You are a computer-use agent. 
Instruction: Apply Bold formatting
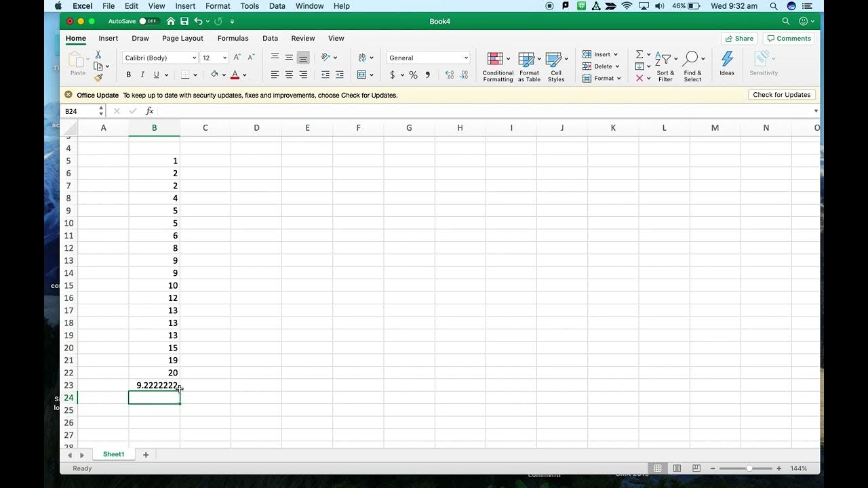tap(128, 75)
